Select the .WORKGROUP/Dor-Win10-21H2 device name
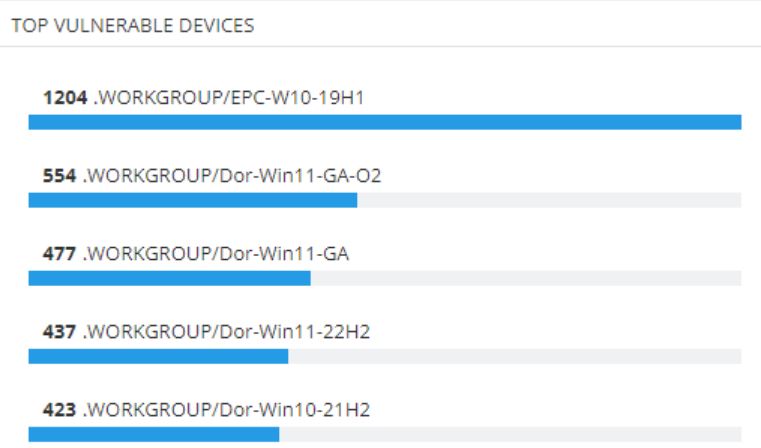 click(x=226, y=410)
